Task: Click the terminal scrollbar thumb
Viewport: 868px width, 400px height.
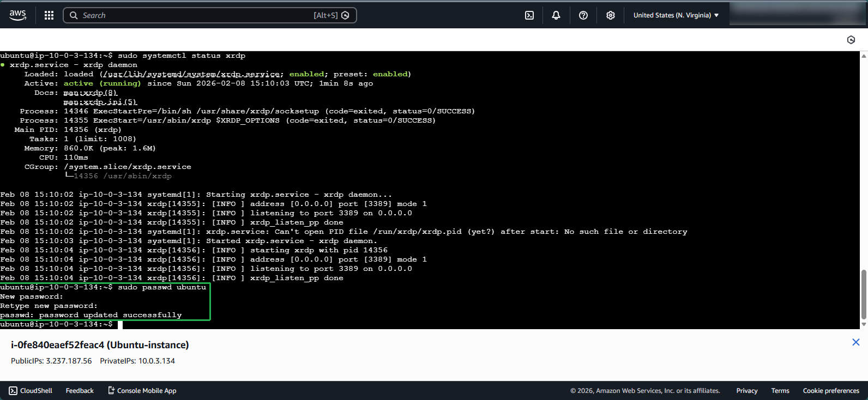Action: click(x=864, y=294)
